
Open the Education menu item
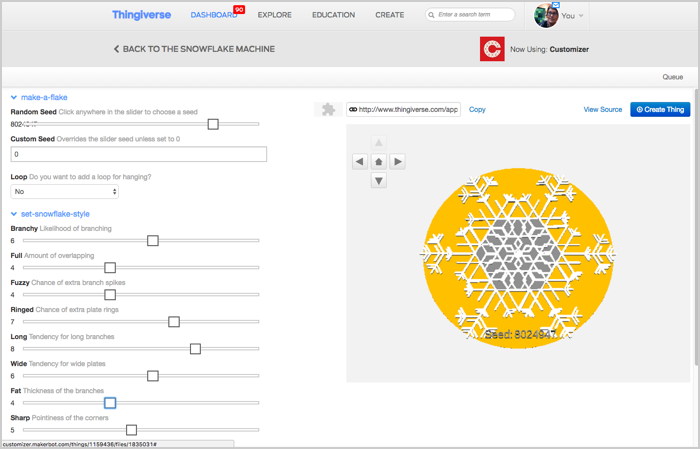[x=333, y=15]
